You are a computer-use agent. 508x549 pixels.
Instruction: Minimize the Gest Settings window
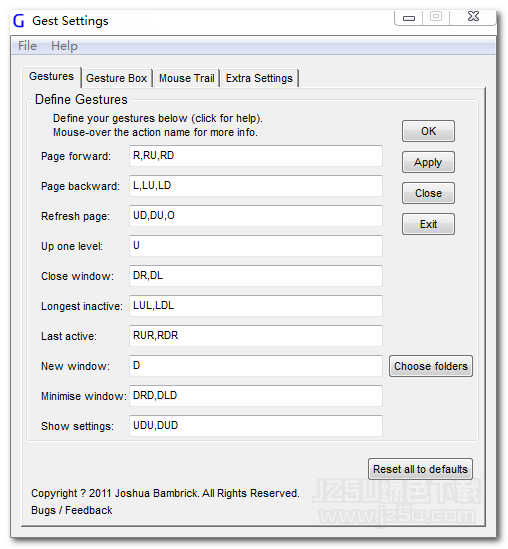coord(409,17)
